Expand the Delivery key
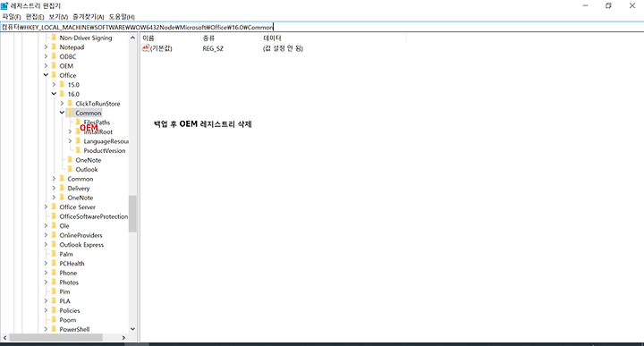 pos(54,188)
